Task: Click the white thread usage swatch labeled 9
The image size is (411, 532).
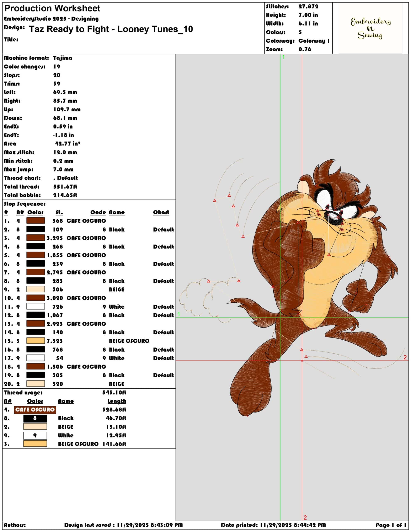Action: (x=35, y=435)
